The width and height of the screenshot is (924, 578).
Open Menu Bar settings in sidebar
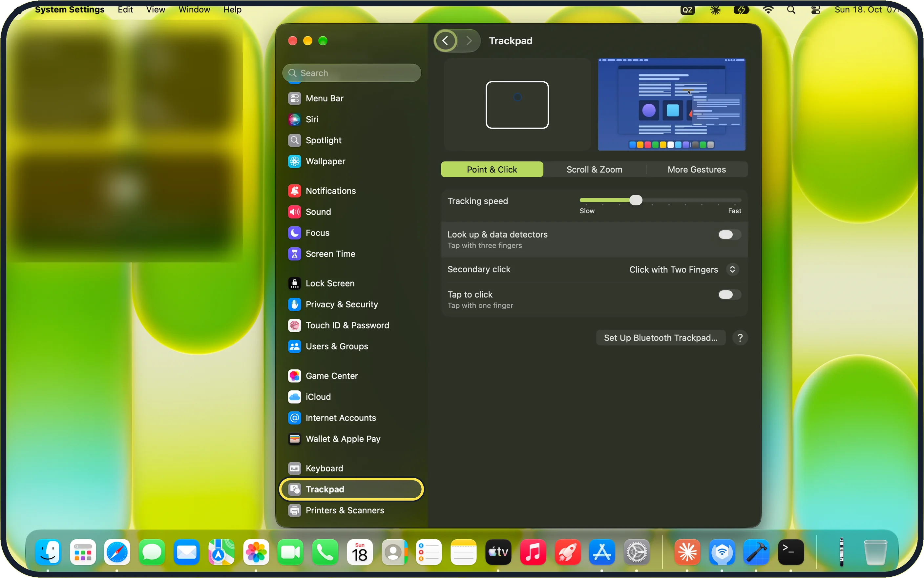coord(351,98)
